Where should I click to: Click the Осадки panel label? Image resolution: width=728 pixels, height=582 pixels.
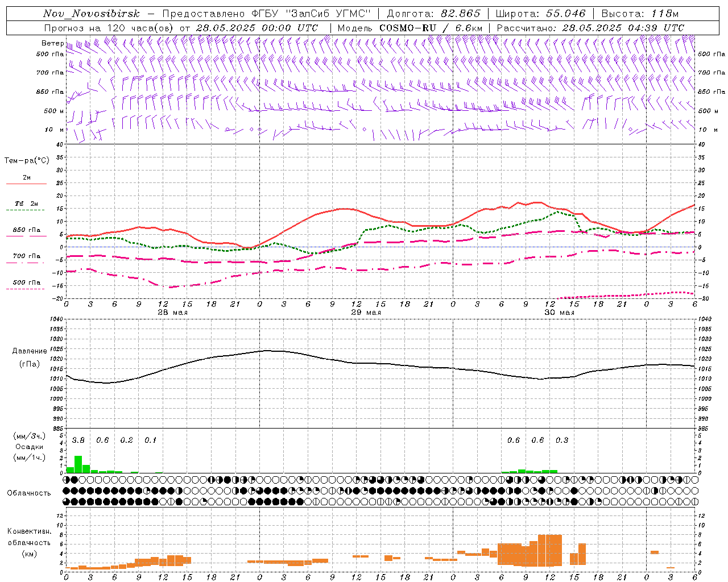[29, 447]
